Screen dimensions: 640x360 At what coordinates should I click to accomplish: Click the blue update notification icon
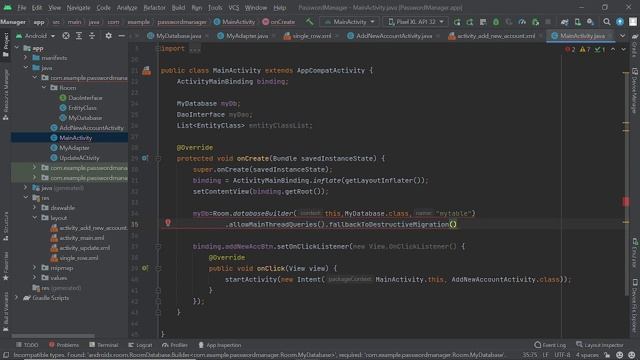coord(620,22)
